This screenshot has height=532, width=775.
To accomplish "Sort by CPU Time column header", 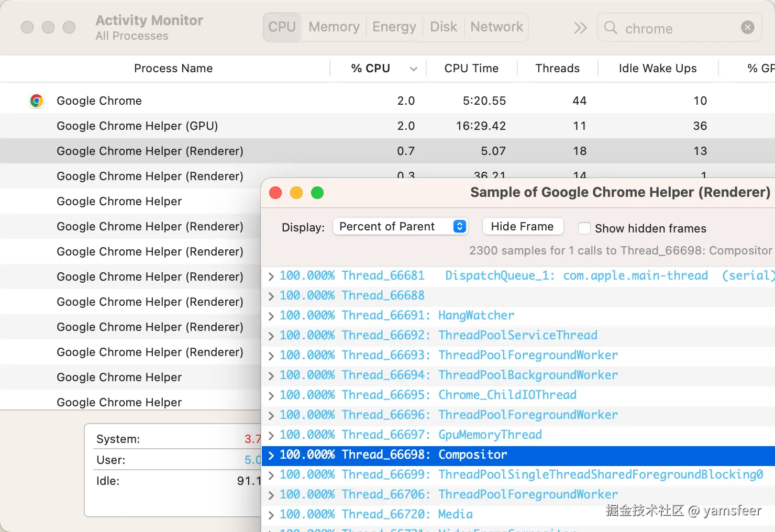I will [471, 69].
